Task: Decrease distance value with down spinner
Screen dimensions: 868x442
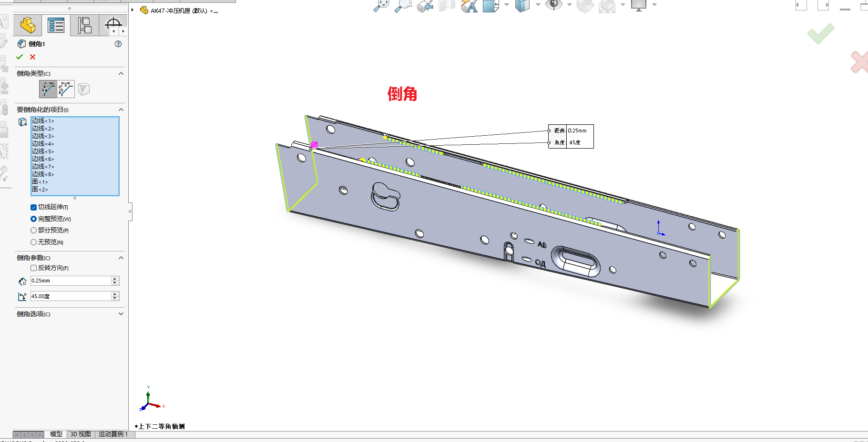Action: tap(115, 283)
